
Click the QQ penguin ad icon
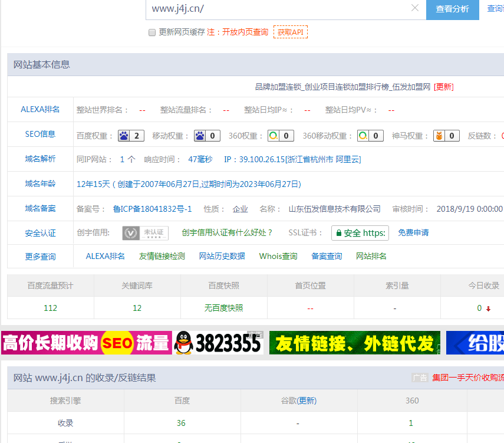(183, 343)
